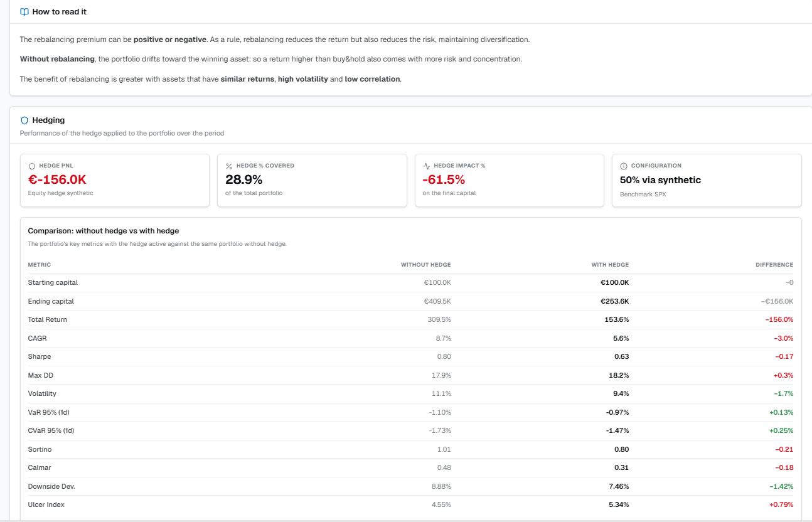The height and width of the screenshot is (522, 812).
Task: Click the 153.6% total return with hedge
Action: click(x=617, y=319)
